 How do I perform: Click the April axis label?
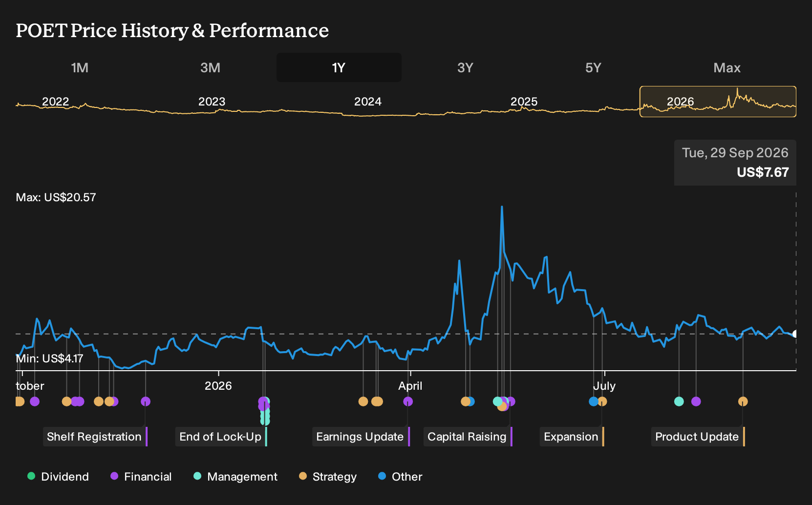410,386
